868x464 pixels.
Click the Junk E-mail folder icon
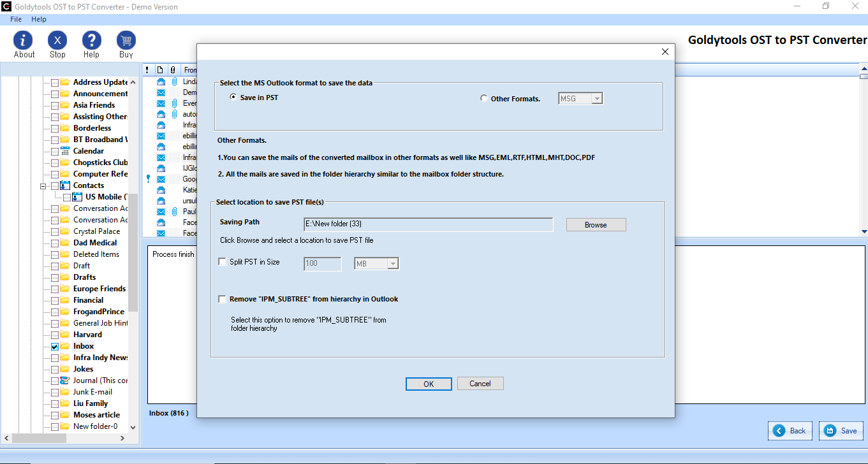pos(65,392)
